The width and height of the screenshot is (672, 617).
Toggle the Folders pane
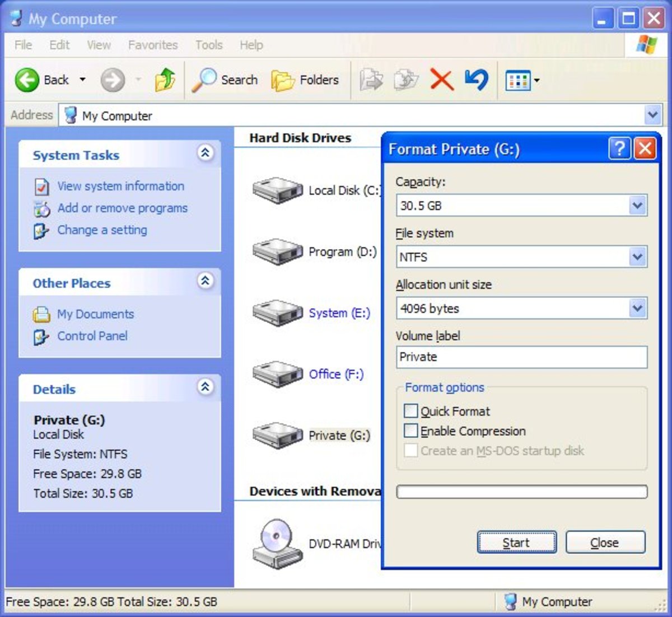tap(305, 80)
